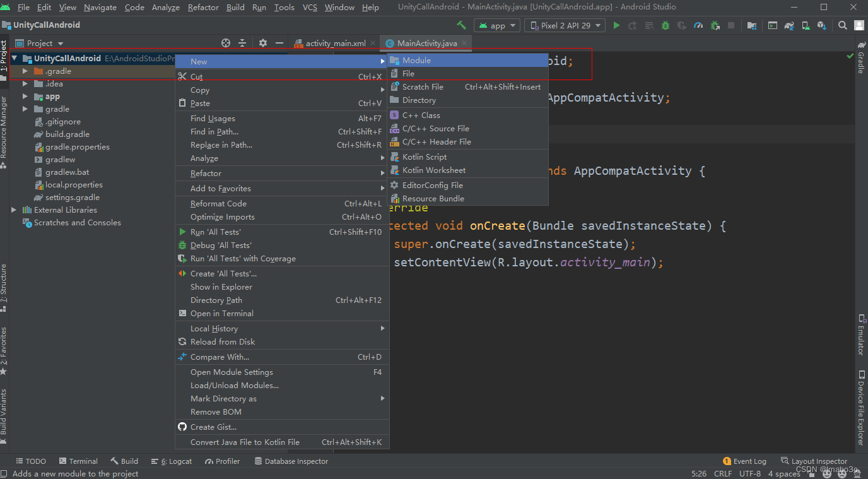Click the Search Everywhere magnifier icon
868x479 pixels.
(843, 25)
